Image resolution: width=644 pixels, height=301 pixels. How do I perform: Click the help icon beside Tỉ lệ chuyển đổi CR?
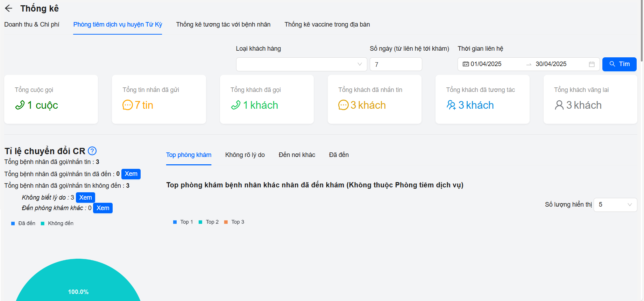point(92,151)
